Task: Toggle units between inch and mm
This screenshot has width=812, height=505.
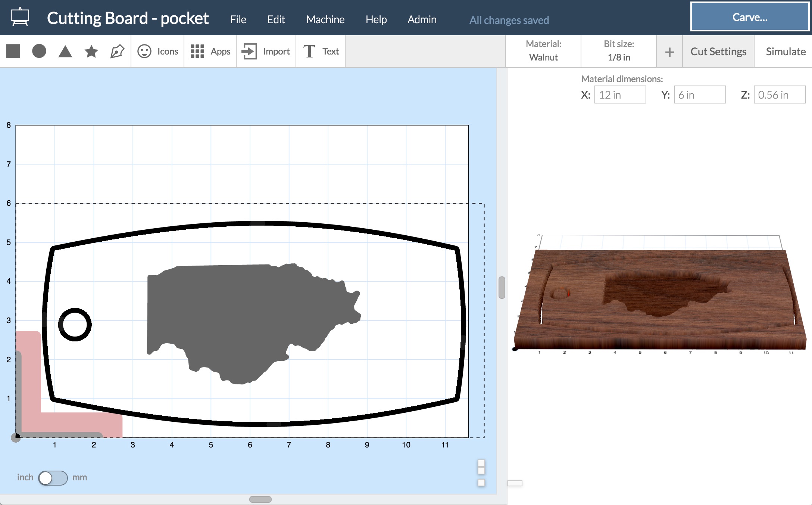Action: point(53,478)
